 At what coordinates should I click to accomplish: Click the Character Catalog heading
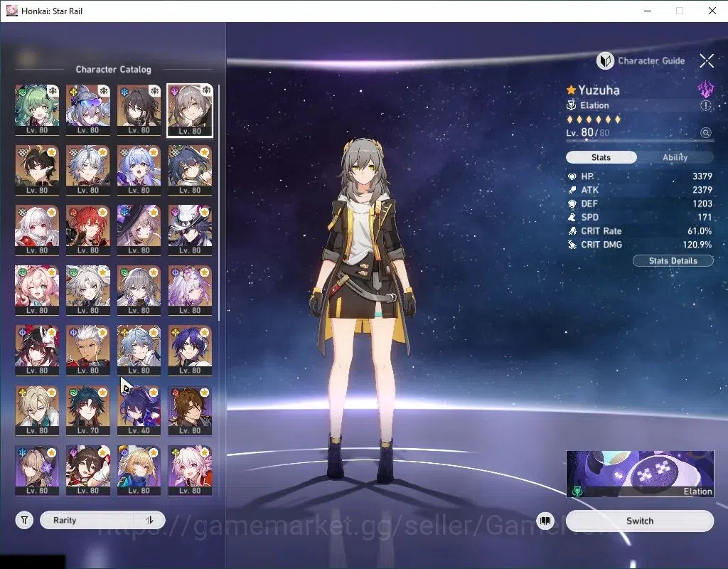tap(113, 69)
